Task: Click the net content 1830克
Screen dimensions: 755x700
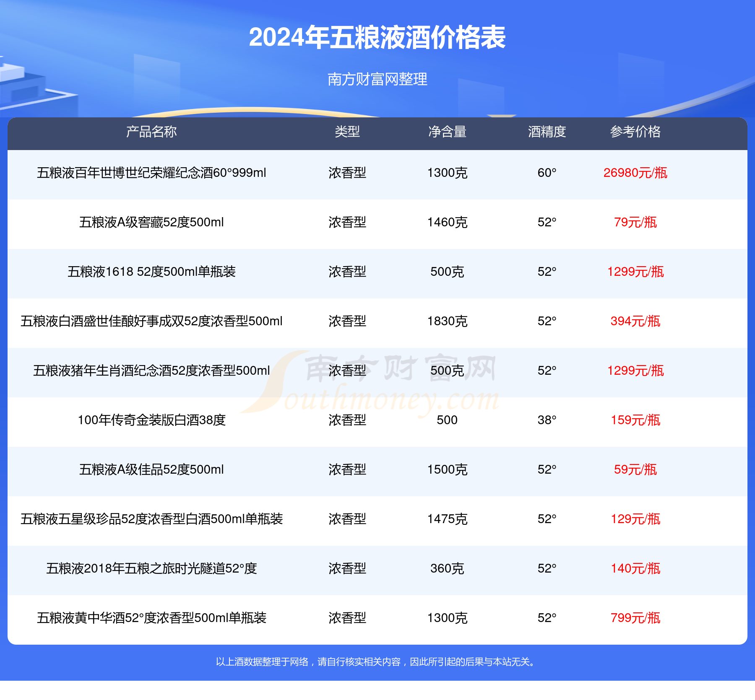Action: tap(447, 321)
